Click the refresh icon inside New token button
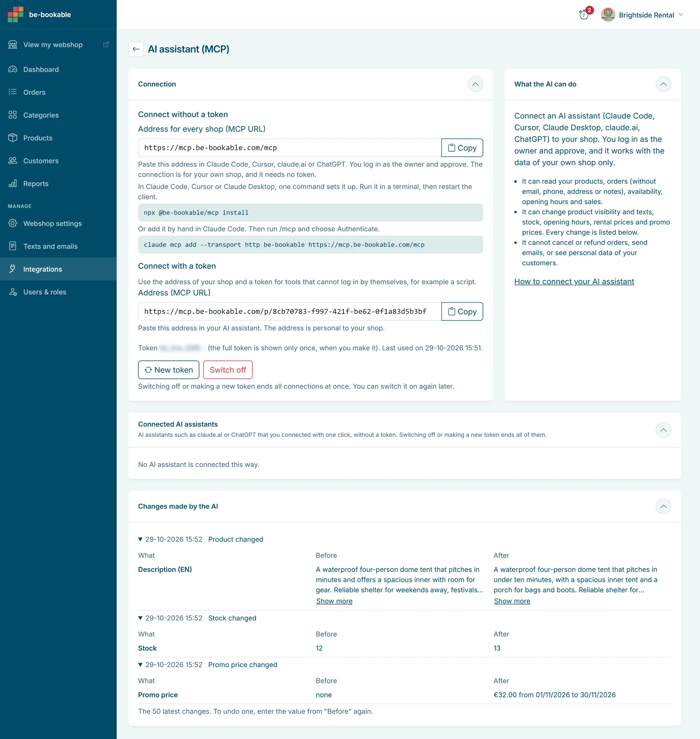 (148, 370)
